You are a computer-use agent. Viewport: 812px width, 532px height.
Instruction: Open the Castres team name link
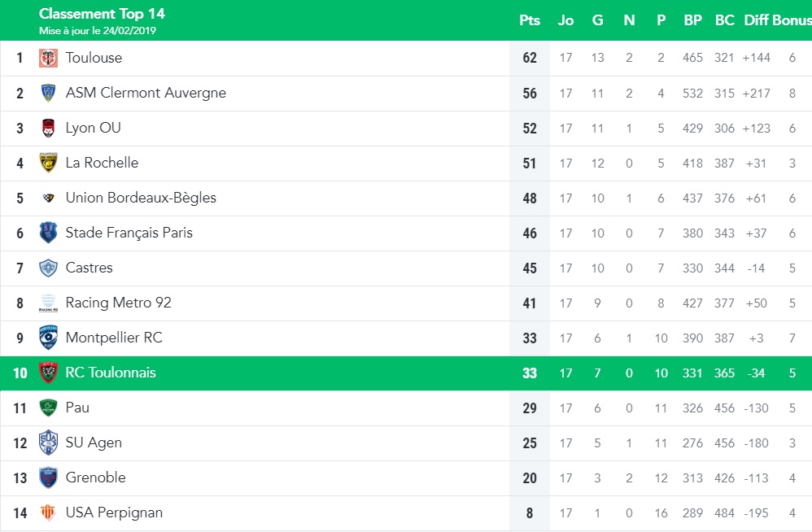pos(89,268)
